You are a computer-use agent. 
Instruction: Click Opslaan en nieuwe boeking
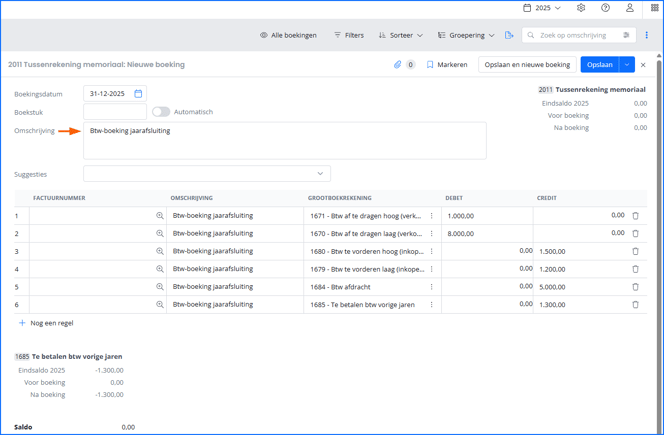pyautogui.click(x=527, y=65)
